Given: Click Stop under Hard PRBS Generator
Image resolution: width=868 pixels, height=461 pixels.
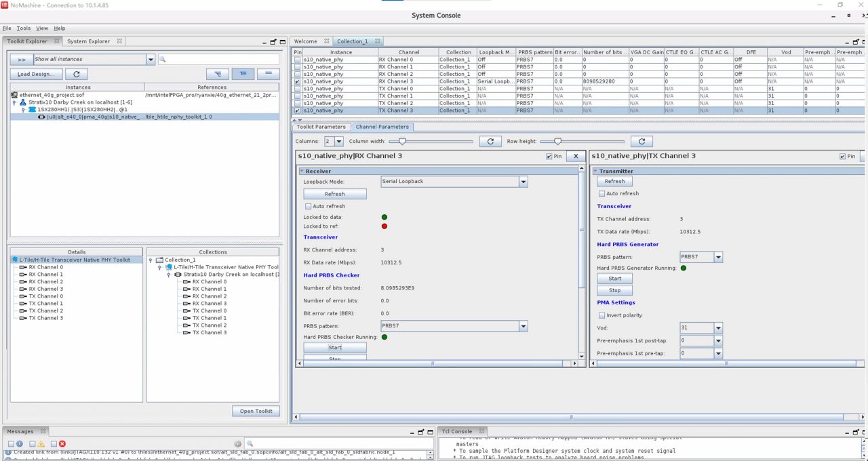Looking at the screenshot, I should pos(614,290).
